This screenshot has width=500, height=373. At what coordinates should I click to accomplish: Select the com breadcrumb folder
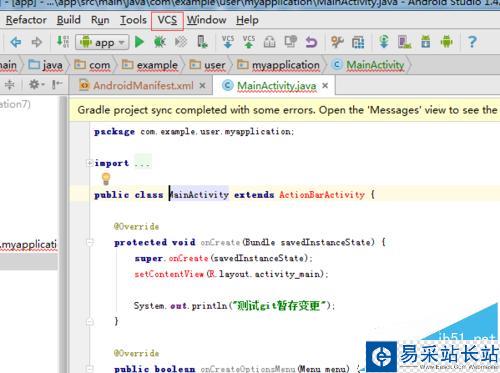coord(92,65)
